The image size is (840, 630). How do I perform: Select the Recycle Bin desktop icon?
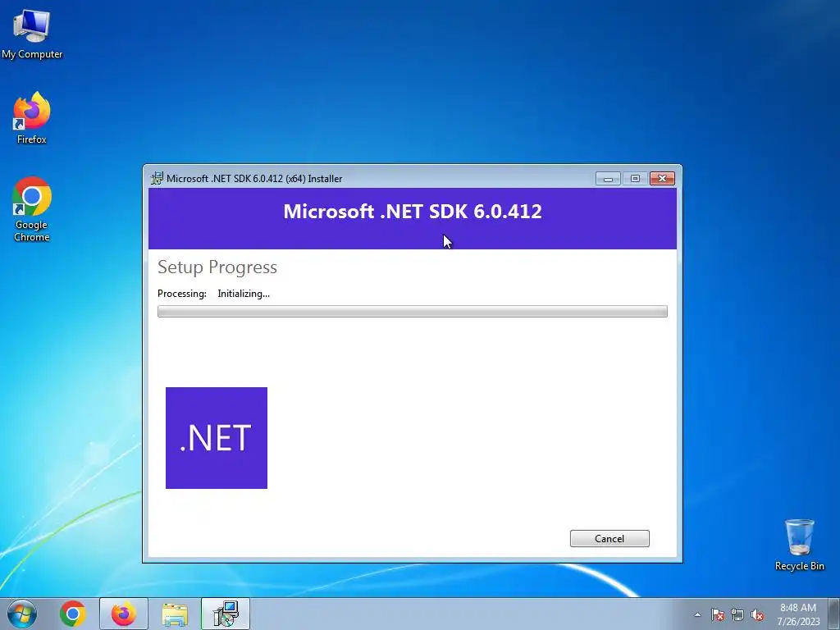click(799, 545)
